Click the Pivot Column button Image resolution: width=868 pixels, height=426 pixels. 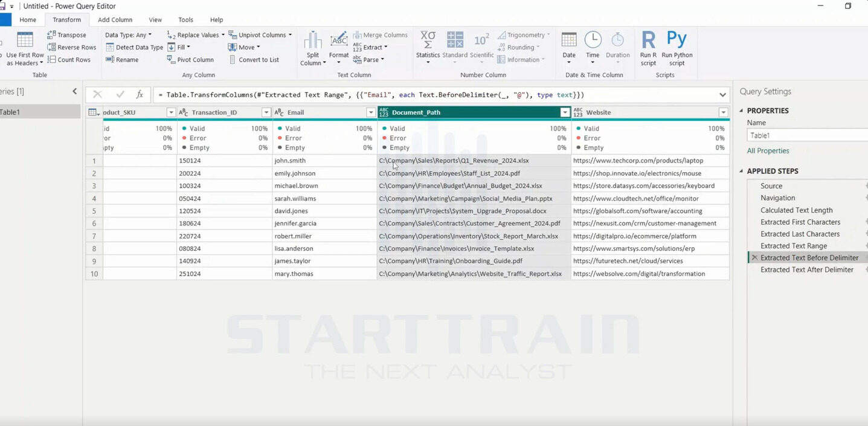coord(190,60)
